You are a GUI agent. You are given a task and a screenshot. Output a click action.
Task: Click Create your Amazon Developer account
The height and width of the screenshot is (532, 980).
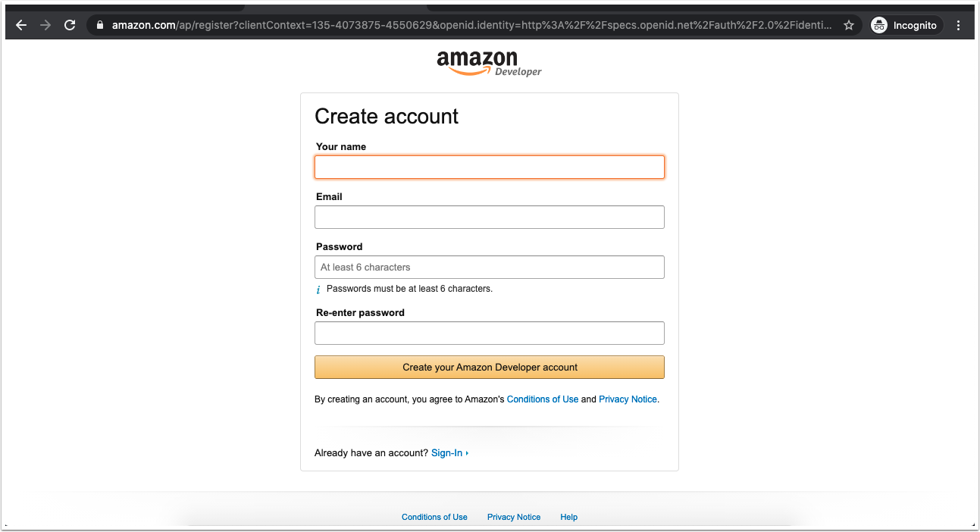pyautogui.click(x=490, y=368)
